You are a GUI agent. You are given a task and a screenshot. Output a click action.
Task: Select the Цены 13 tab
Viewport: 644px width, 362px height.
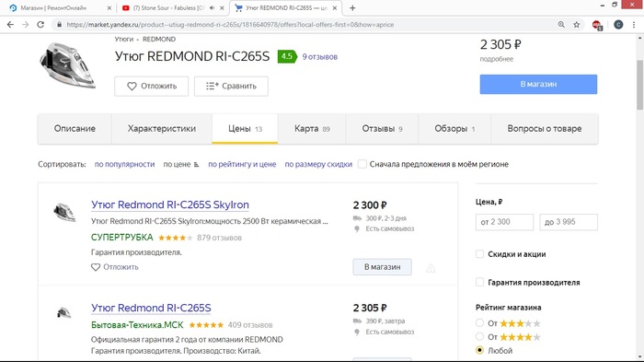[x=245, y=129]
